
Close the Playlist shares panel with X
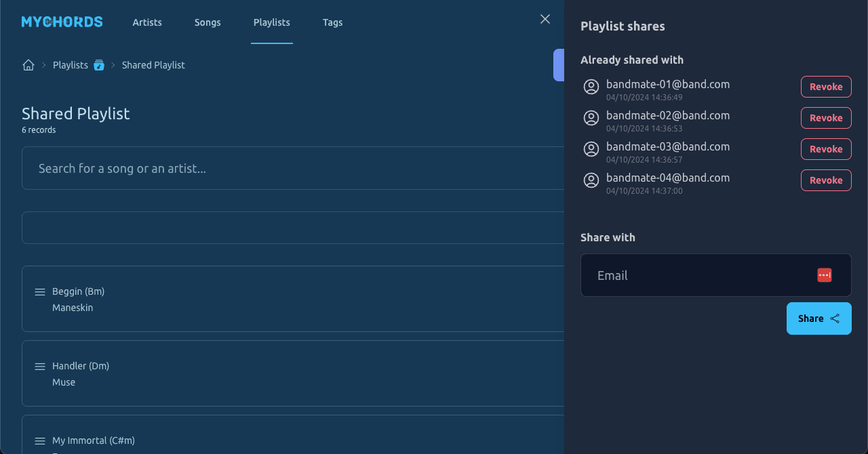pos(545,19)
